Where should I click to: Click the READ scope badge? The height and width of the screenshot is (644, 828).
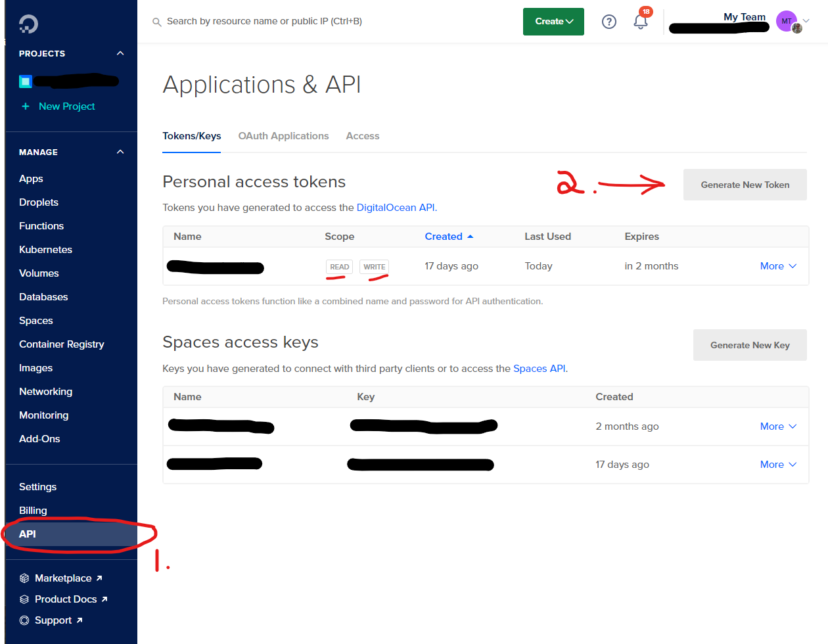click(340, 267)
